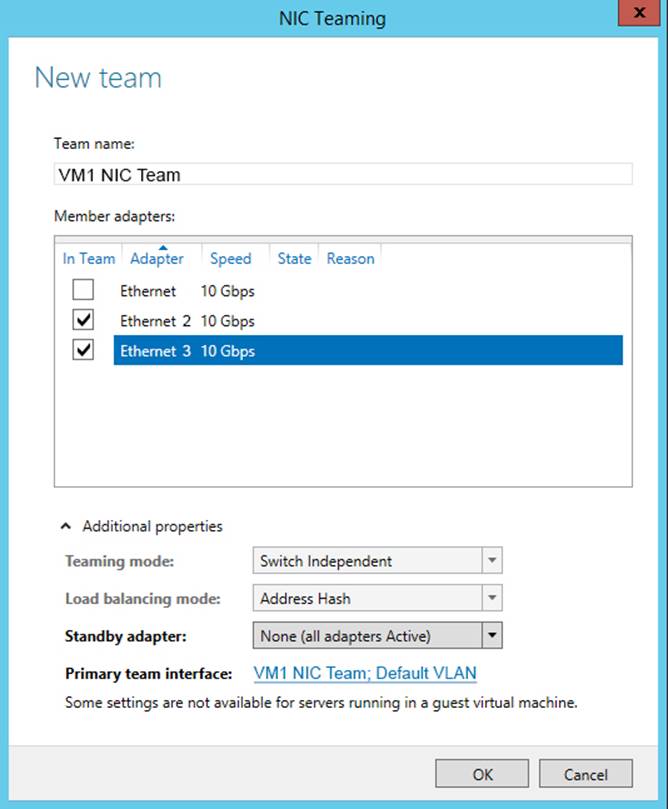668x809 pixels.
Task: Open the VM1 NIC Team; Default VLAN link
Action: click(365, 673)
